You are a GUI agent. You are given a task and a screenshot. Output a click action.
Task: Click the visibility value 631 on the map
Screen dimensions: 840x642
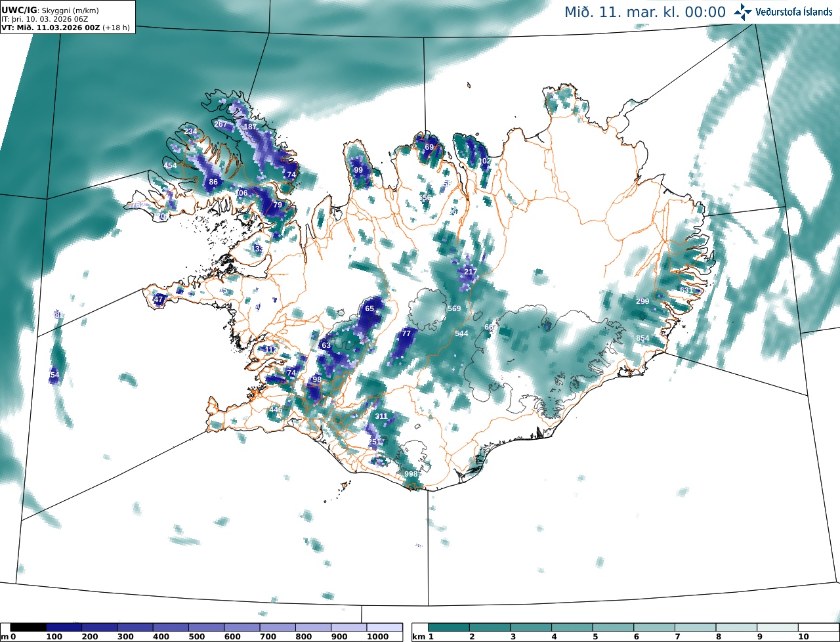[x=686, y=290]
